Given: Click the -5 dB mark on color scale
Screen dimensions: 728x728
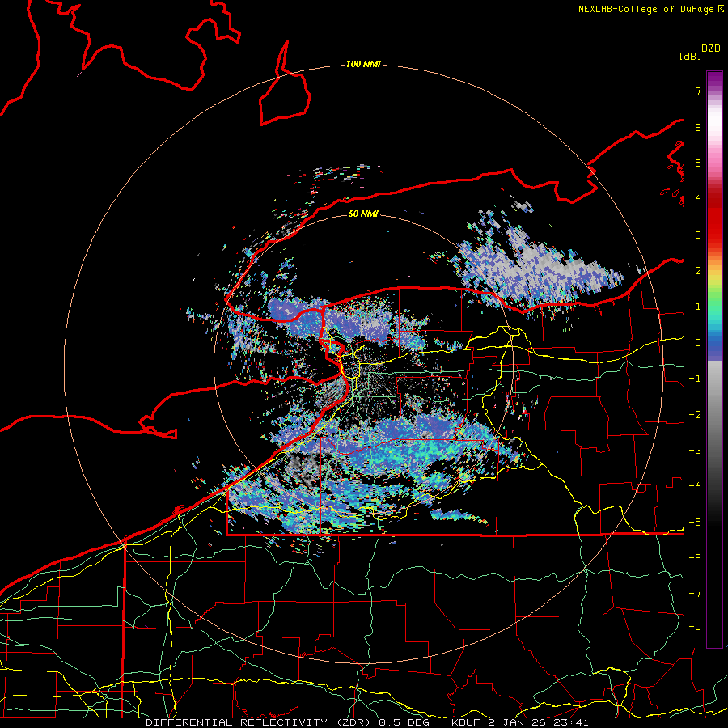Looking at the screenshot, I should click(695, 522).
